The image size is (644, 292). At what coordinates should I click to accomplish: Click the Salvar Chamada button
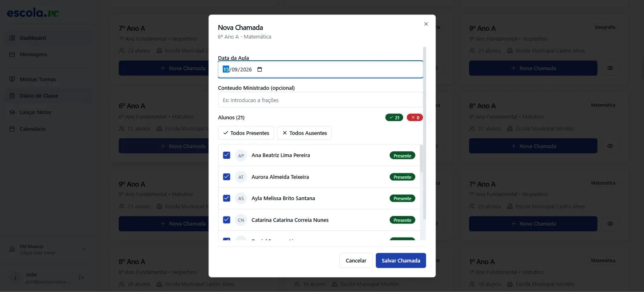tap(401, 260)
